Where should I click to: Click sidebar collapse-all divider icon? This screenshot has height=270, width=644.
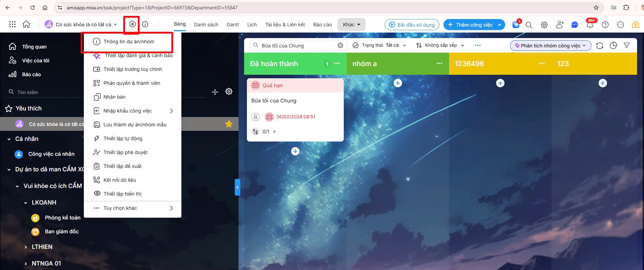(215, 92)
